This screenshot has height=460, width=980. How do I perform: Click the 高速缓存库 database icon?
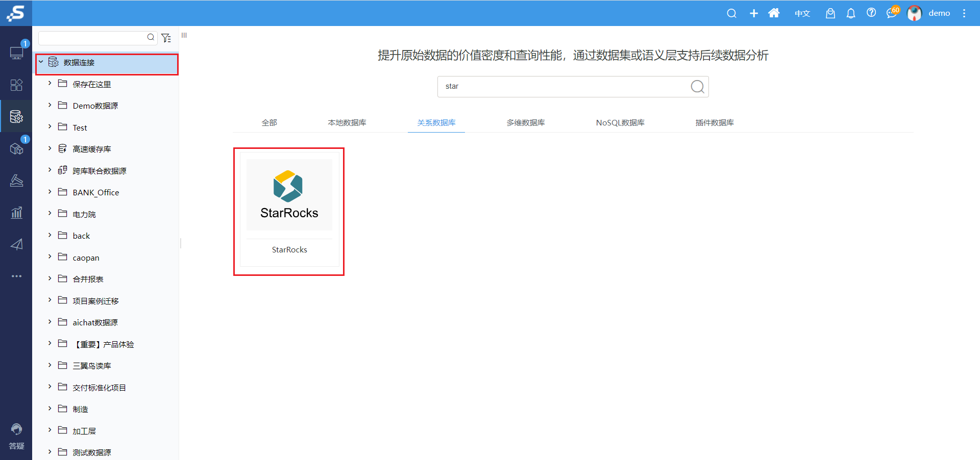(x=62, y=148)
